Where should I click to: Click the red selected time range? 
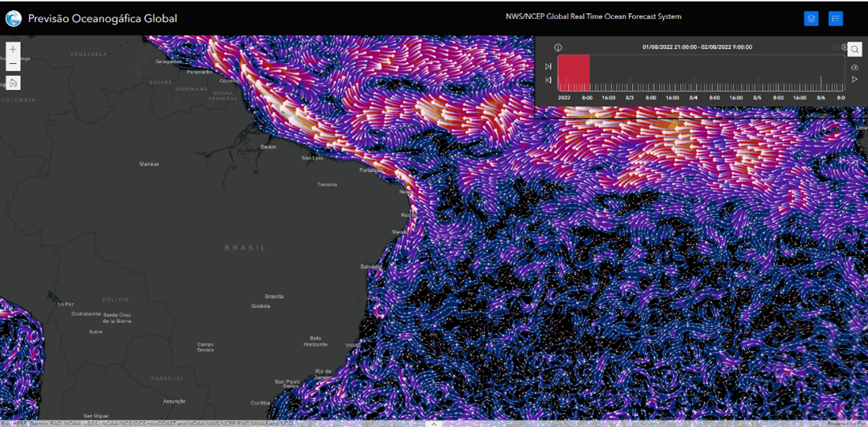(574, 73)
